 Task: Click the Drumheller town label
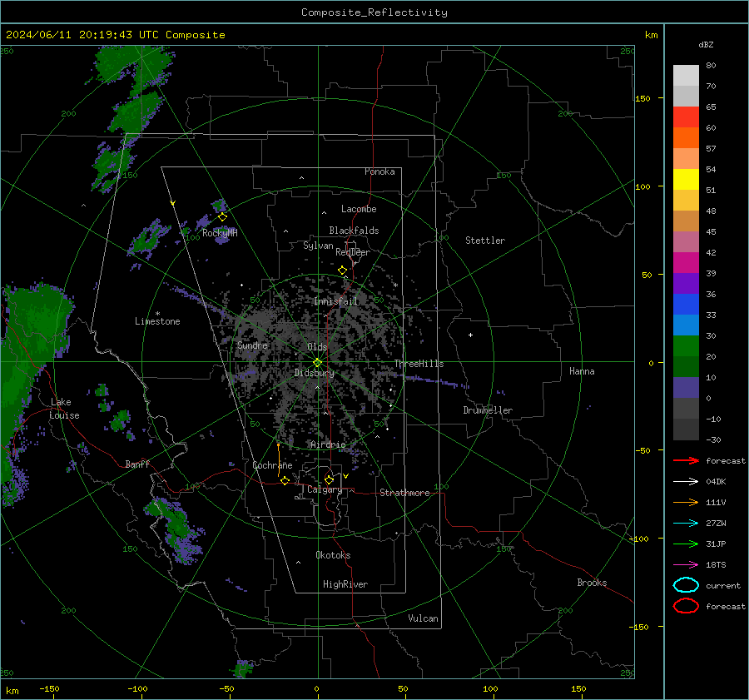click(x=488, y=410)
